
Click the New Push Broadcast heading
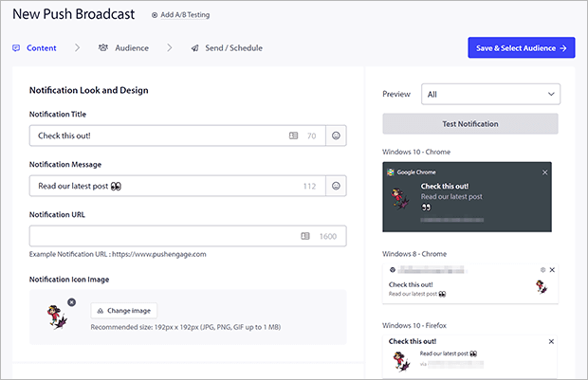pyautogui.click(x=74, y=14)
